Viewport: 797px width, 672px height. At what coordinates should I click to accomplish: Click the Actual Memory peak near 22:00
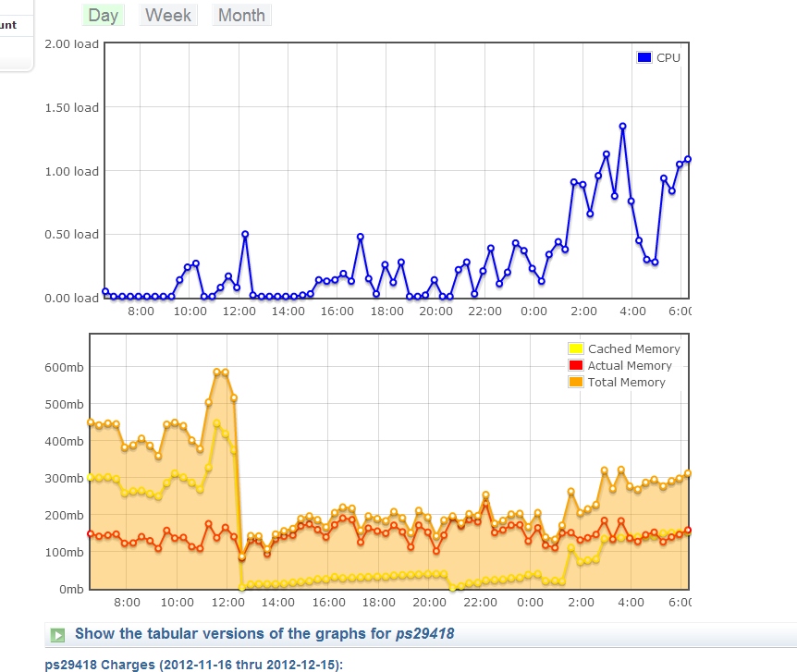coord(485,505)
